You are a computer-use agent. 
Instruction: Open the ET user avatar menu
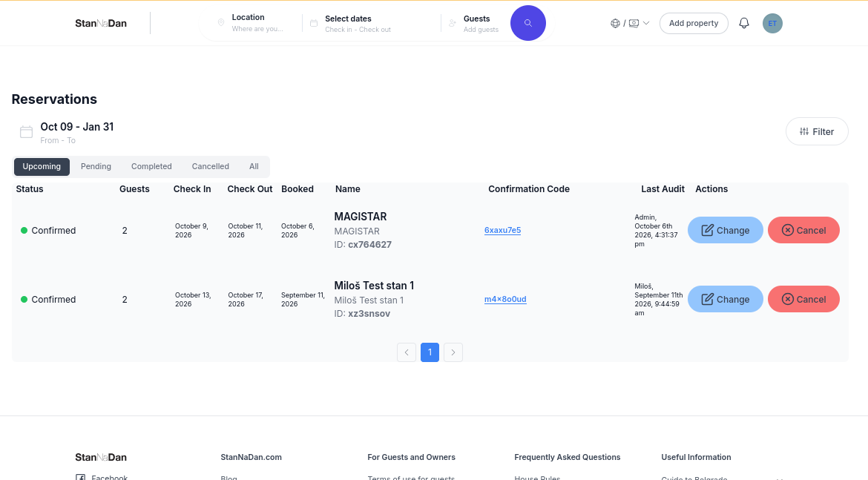(x=772, y=23)
